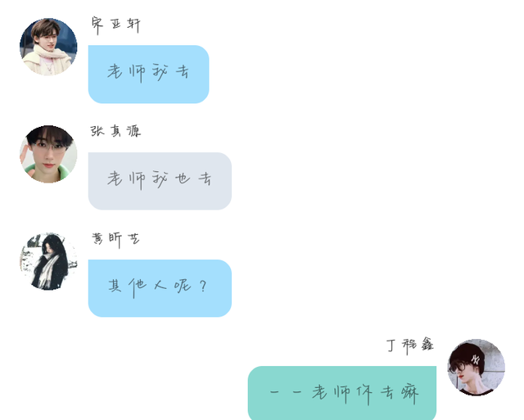The height and width of the screenshot is (420, 524).
Task: Click the character 也 in gray bubble
Action: pyautogui.click(x=183, y=178)
